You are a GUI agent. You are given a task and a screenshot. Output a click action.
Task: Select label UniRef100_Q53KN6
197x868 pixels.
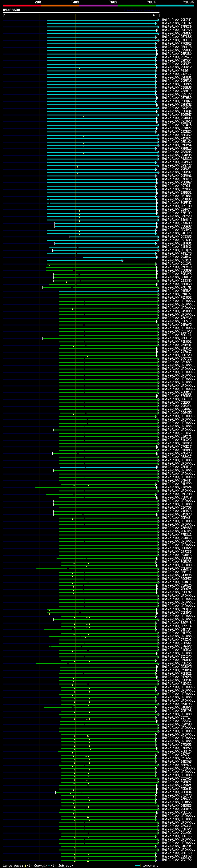[177, 152]
